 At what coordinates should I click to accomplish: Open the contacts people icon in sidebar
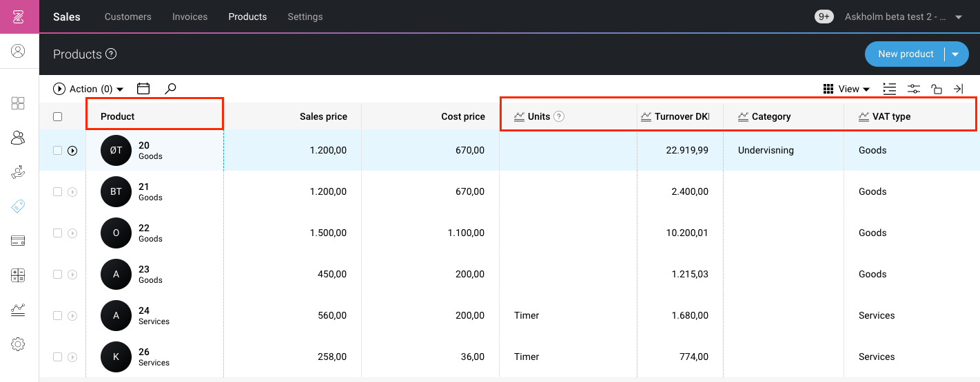tap(19, 138)
